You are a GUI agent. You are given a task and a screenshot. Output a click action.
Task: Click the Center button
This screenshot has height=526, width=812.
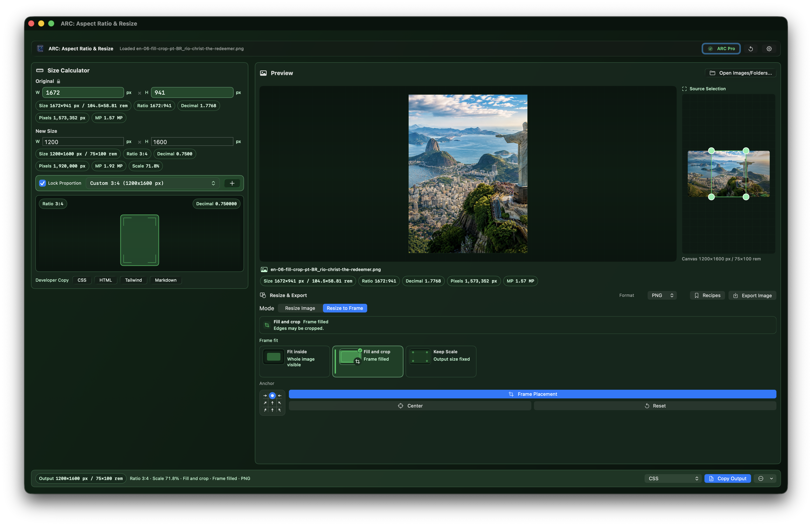click(x=410, y=406)
